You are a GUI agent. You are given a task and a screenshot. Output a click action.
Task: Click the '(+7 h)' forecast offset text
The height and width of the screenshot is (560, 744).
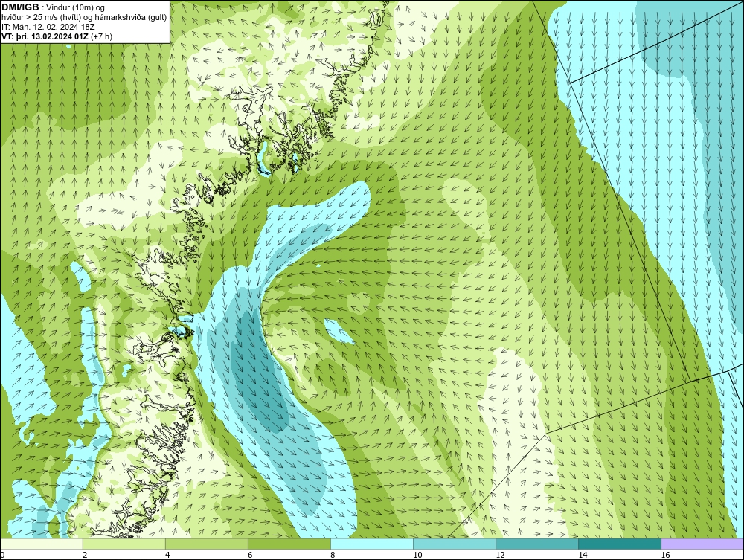[101, 36]
